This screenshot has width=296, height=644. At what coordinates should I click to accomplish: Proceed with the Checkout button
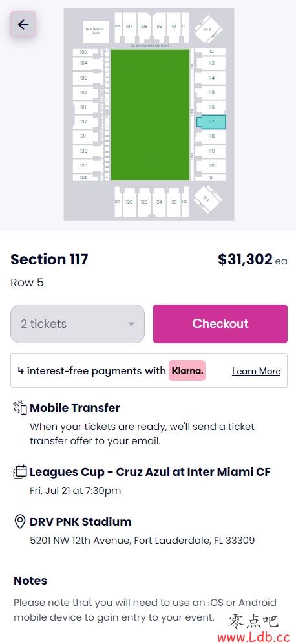click(220, 324)
